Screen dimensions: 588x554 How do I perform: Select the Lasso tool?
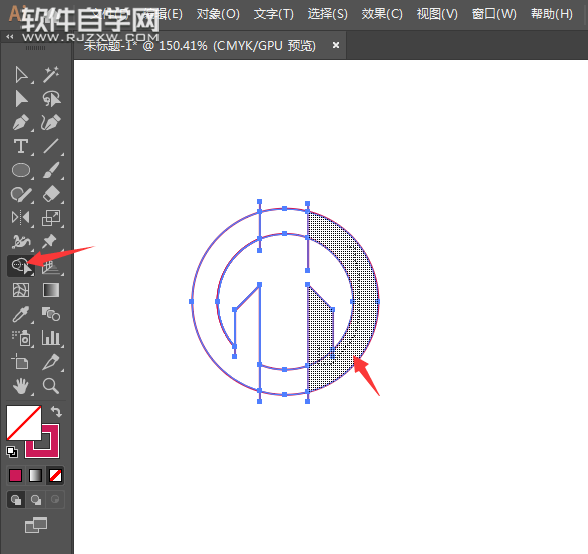pos(51,99)
